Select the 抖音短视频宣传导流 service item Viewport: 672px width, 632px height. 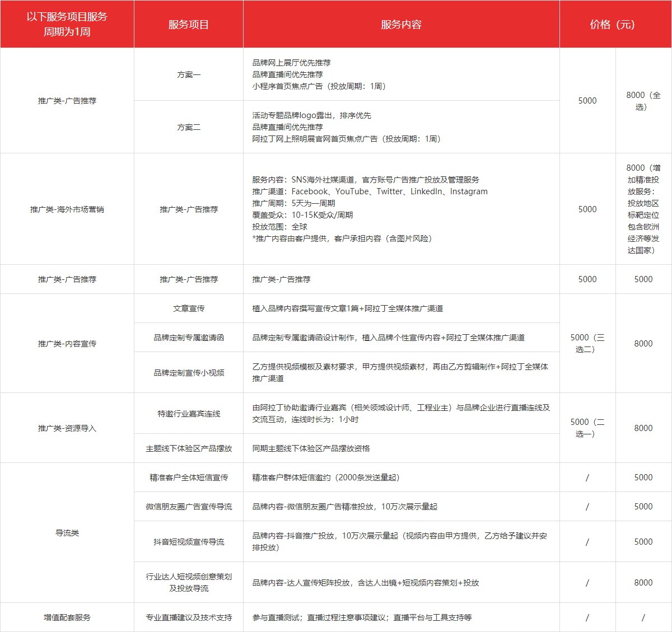point(189,542)
